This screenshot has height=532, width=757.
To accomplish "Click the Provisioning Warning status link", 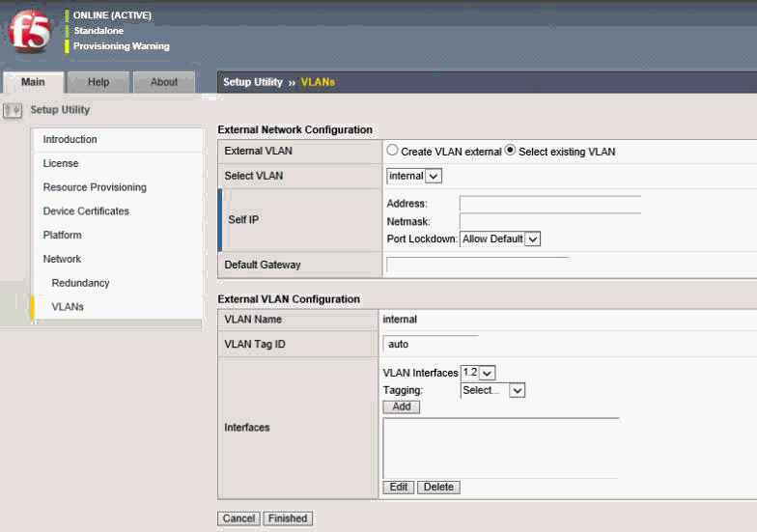I will tap(121, 46).
